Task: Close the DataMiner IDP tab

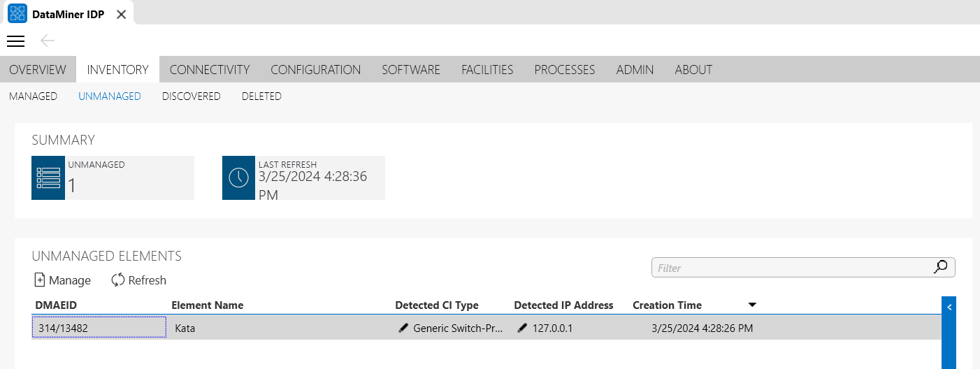Action: coord(121,14)
